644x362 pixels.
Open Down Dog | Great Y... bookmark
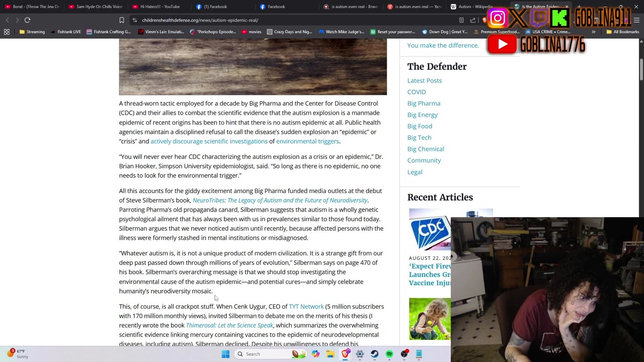pos(445,32)
